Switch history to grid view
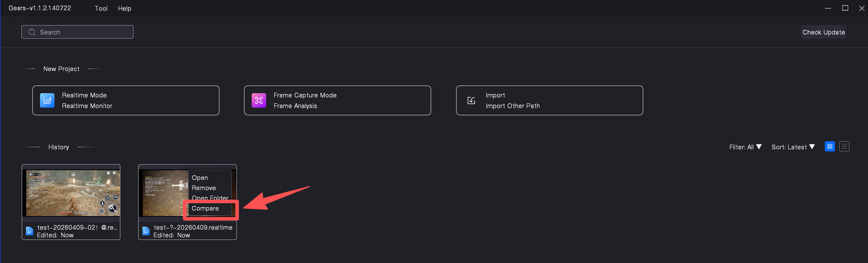Viewport: 868px width, 263px height. (830, 146)
